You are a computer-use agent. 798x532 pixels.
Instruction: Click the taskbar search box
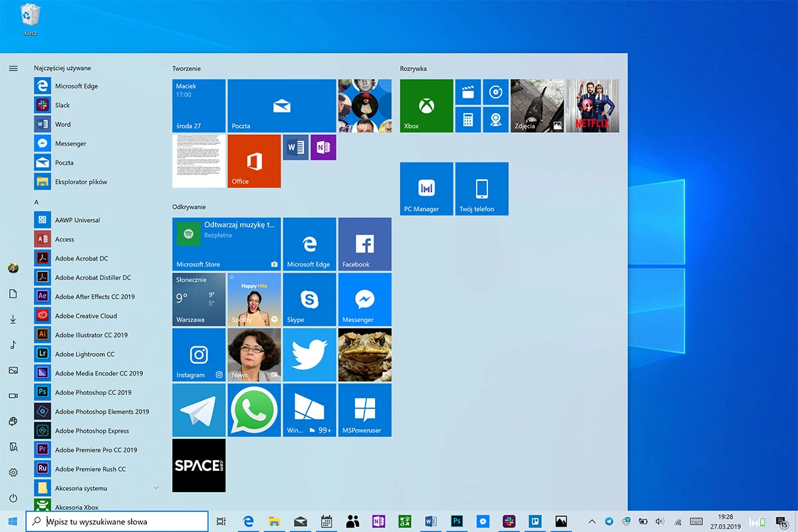coord(117,521)
